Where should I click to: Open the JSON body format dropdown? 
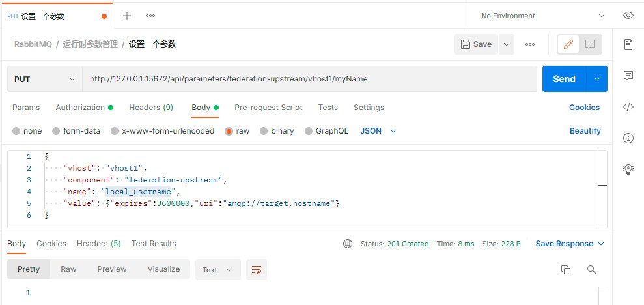click(378, 131)
